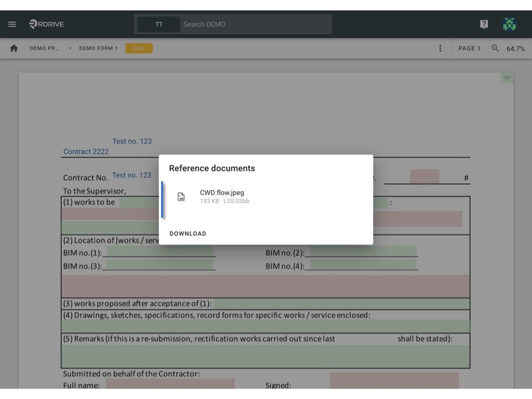Go to home via house icon
The width and height of the screenshot is (532, 399).
14,48
